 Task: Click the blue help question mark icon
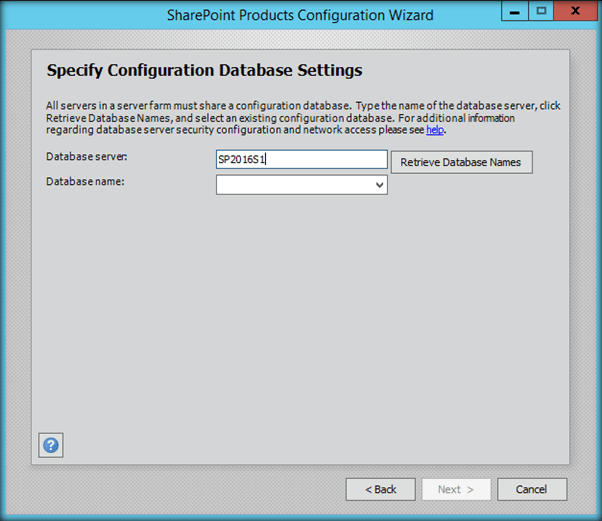click(51, 445)
